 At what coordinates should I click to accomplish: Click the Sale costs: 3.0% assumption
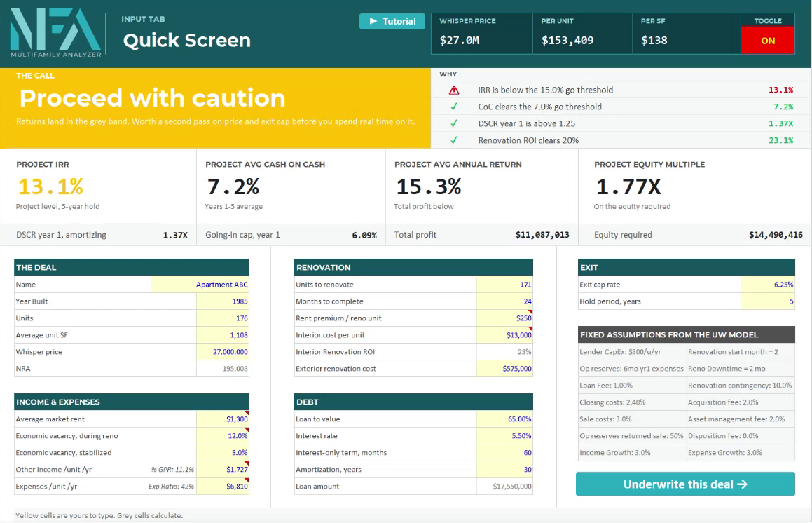(x=605, y=419)
